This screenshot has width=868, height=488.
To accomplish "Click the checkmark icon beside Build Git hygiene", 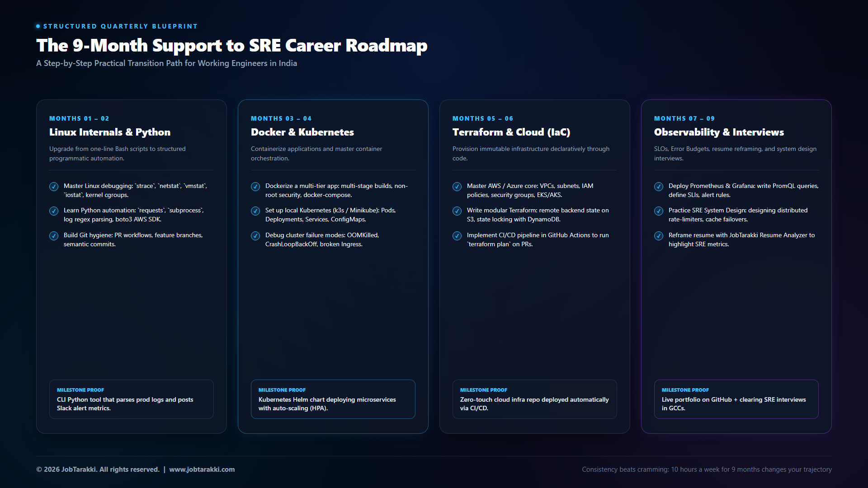I will tap(54, 236).
